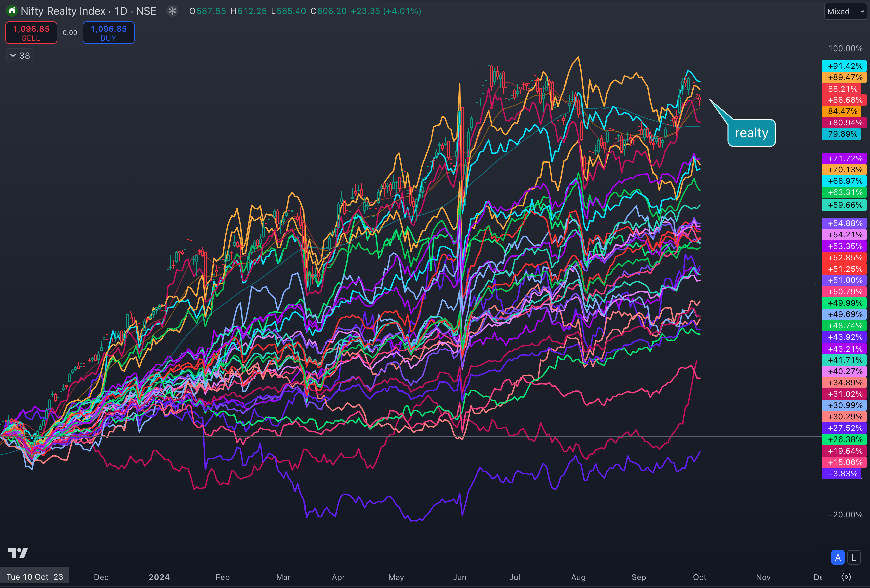The image size is (870, 588).
Task: Click the +89.47% orange series label
Action: [844, 77]
